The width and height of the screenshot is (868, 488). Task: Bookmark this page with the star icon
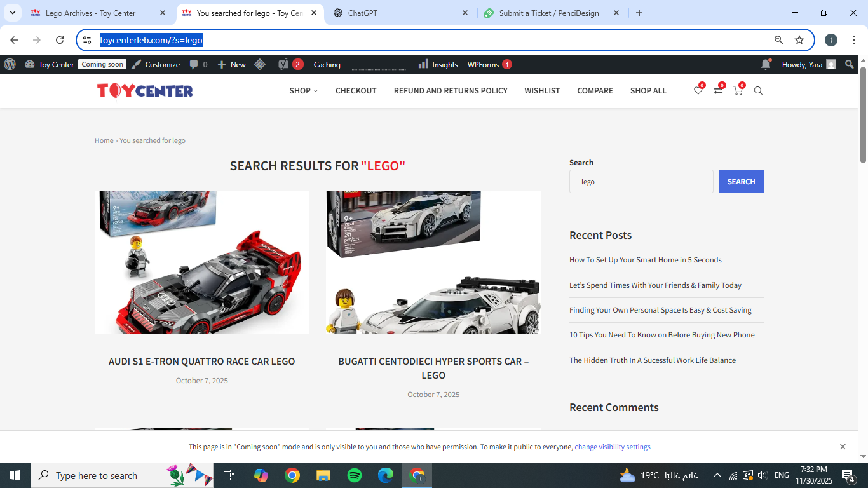point(799,40)
